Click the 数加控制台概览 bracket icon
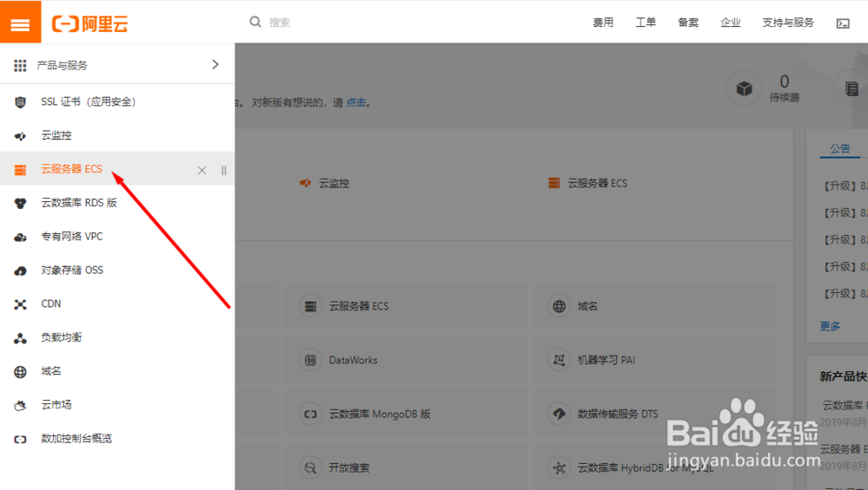 click(21, 440)
